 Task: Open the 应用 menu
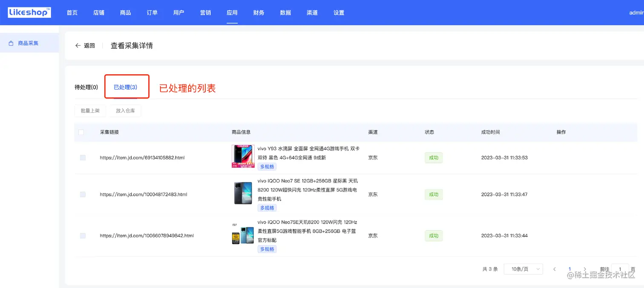(x=232, y=13)
